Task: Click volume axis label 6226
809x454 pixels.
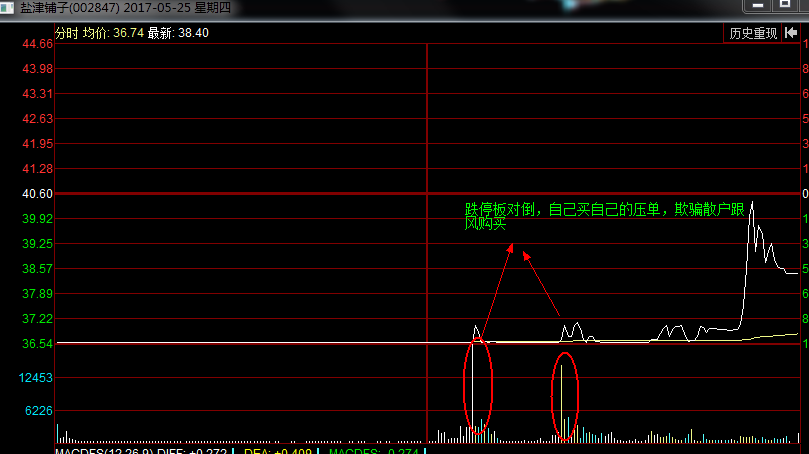Action: pyautogui.click(x=39, y=411)
